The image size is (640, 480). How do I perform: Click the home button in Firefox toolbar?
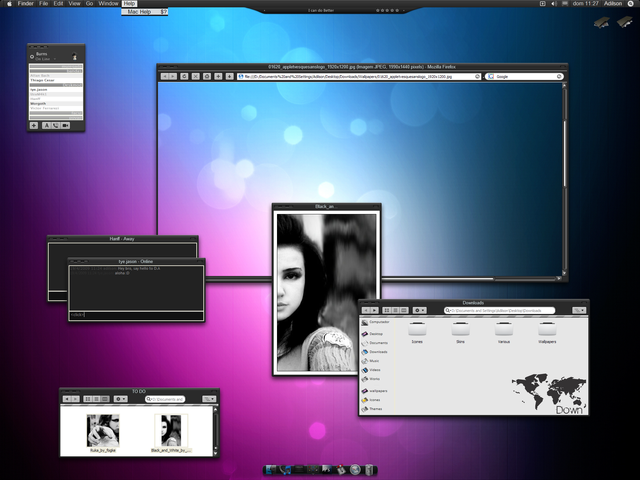206,76
